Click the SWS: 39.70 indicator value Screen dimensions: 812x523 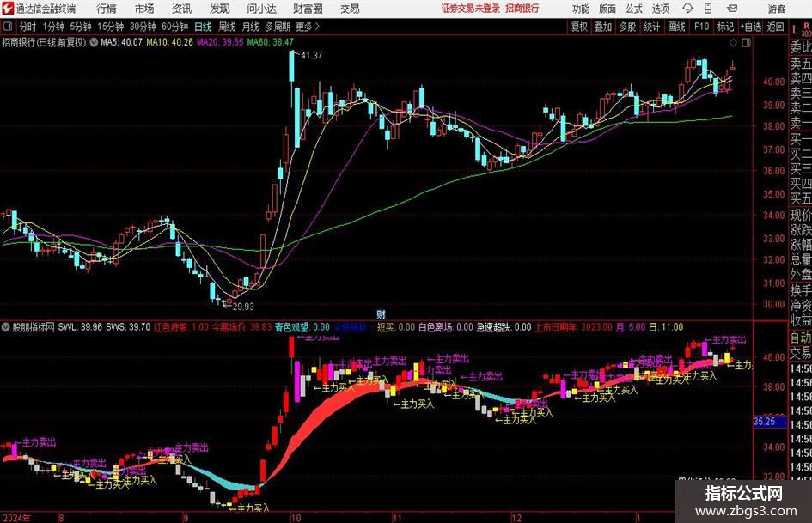(128, 327)
